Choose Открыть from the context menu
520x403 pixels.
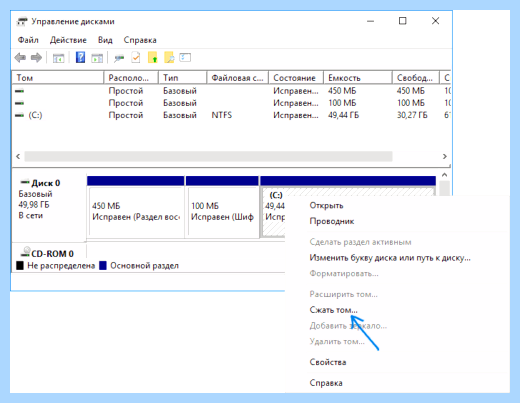(326, 205)
